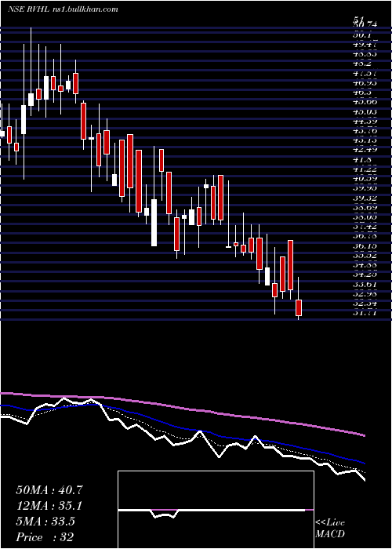Click the 33.61 price axis label

pos(365,284)
